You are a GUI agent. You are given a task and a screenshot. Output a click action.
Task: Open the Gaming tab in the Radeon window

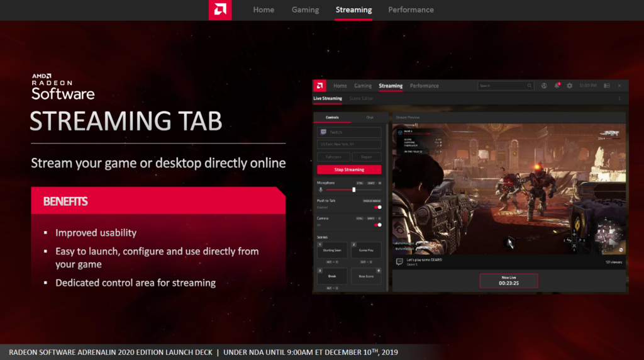coord(363,86)
